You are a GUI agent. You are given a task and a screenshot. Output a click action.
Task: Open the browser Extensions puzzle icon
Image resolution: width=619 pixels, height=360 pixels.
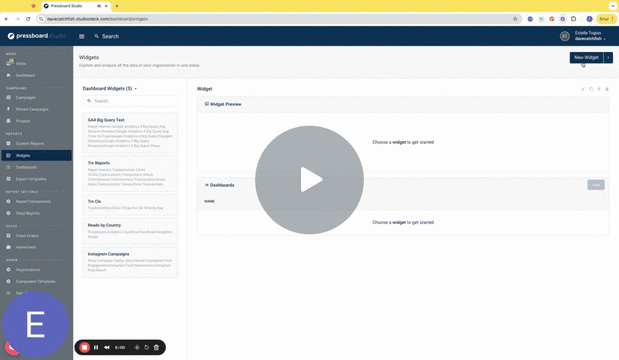573,19
